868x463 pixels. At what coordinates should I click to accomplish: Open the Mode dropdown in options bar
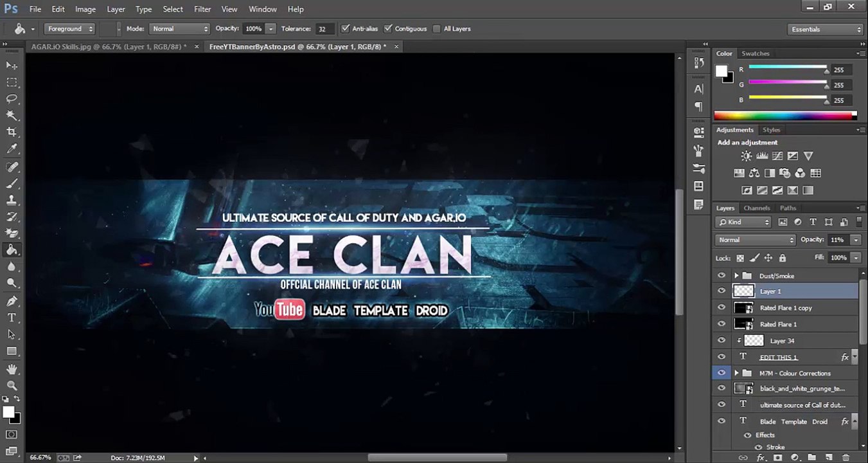180,29
